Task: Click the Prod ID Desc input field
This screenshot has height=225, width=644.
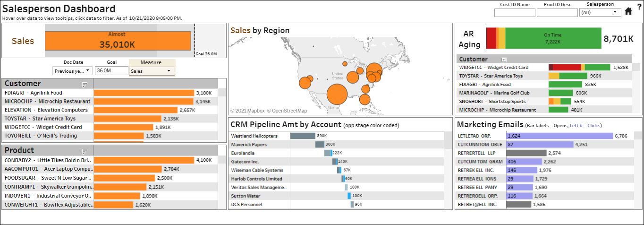Action: pos(557,12)
